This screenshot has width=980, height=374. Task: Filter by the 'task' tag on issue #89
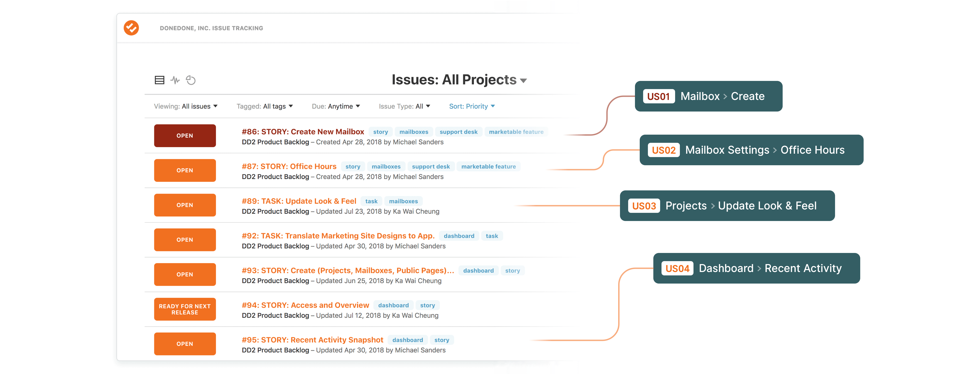click(x=371, y=201)
